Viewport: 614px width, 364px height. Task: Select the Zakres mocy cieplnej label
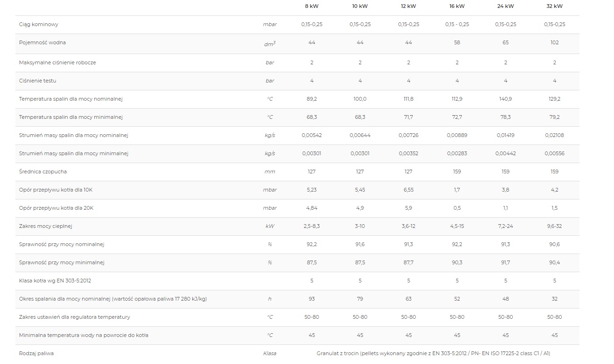click(x=46, y=226)
